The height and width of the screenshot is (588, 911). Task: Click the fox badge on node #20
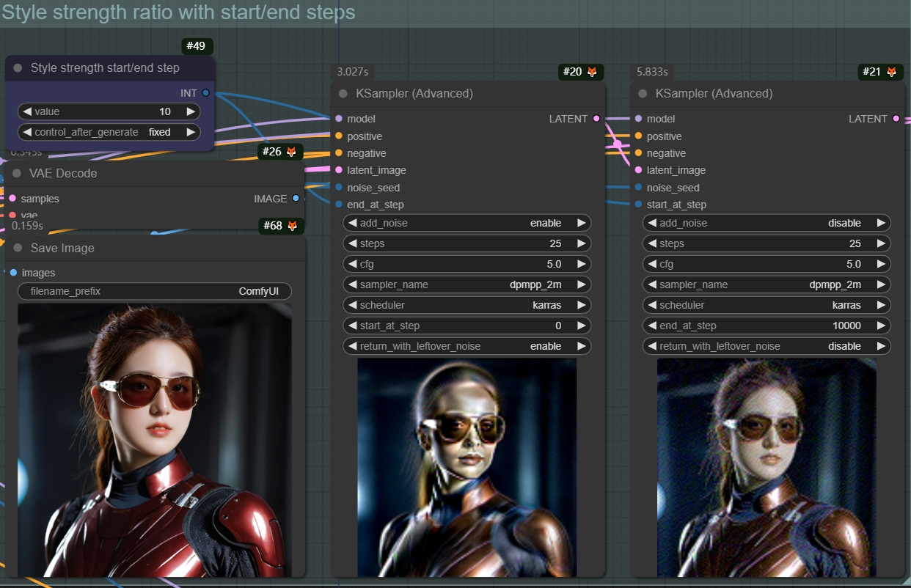click(592, 72)
